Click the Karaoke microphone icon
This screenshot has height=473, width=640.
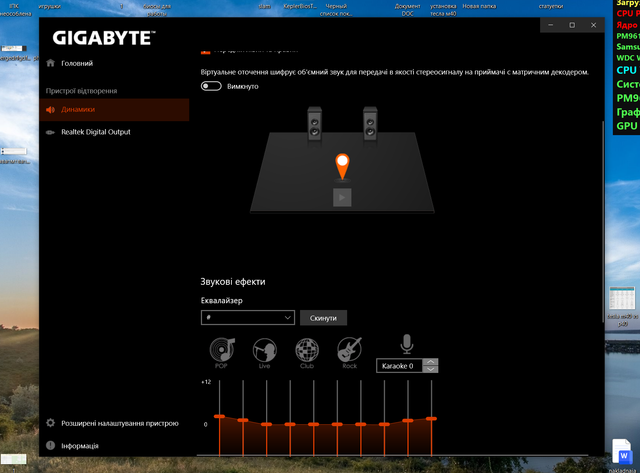pos(407,344)
